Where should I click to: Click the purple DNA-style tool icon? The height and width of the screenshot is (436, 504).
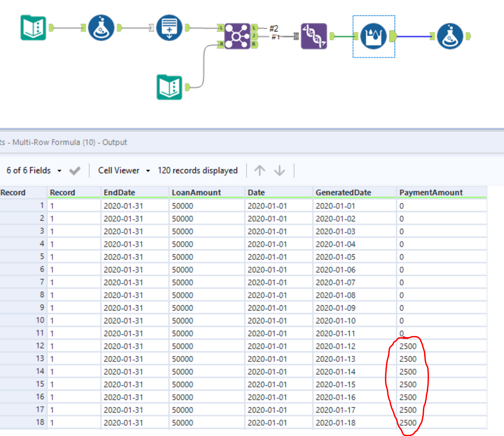pos(314,36)
